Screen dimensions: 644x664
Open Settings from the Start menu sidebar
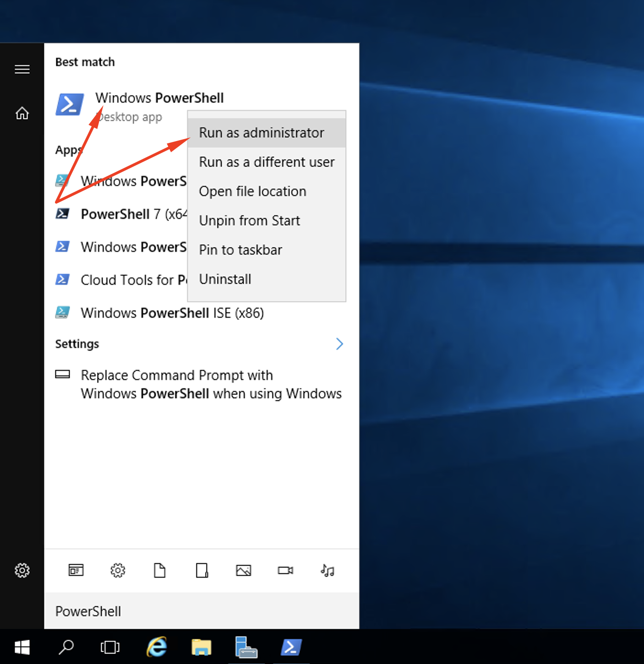point(22,570)
